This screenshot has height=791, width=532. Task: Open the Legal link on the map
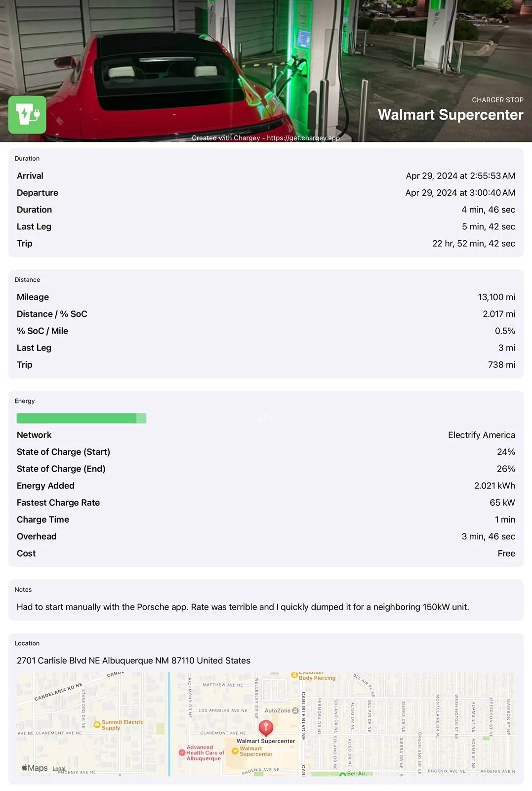[x=59, y=769]
